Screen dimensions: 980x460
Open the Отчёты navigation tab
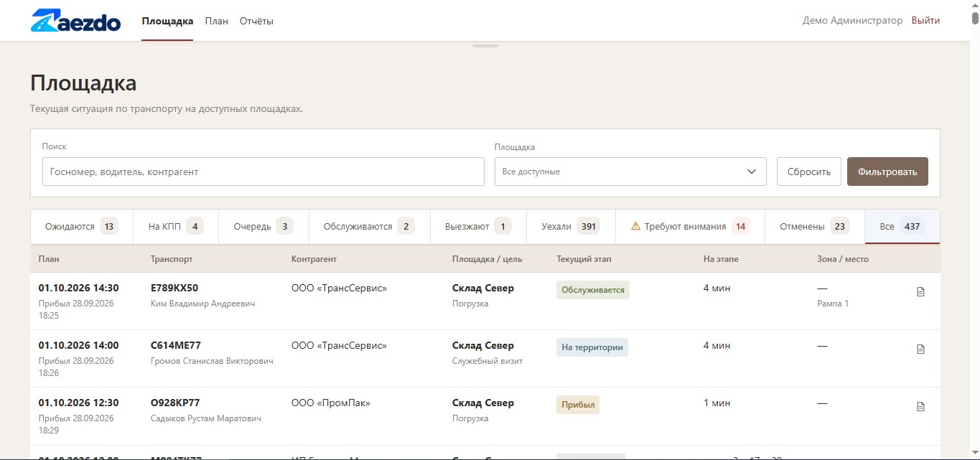[x=256, y=21]
